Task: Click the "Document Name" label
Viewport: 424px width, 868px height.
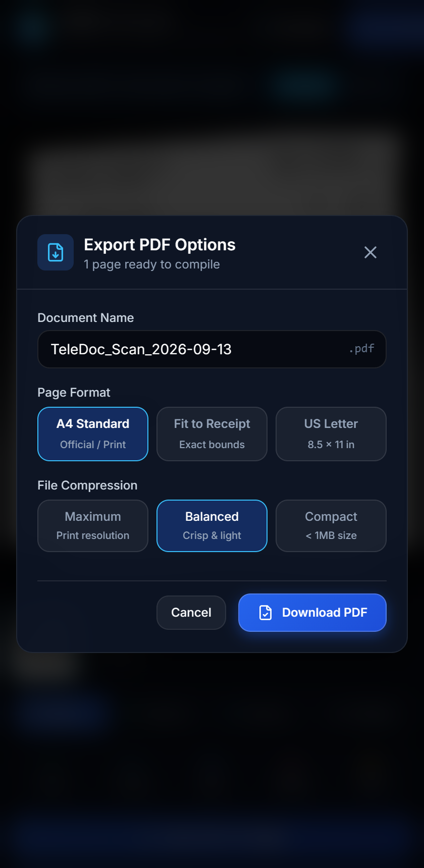Action: (x=86, y=318)
